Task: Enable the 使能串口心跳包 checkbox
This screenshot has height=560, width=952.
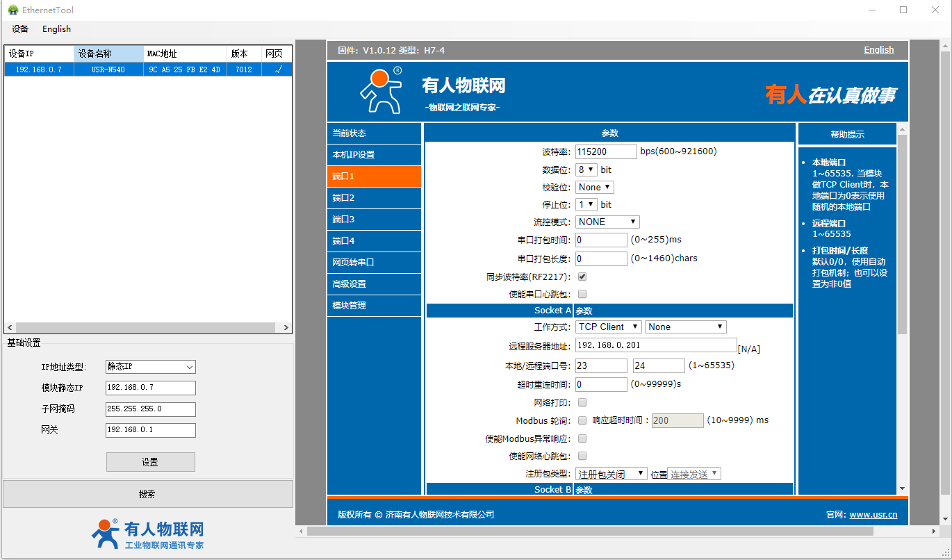Action: click(582, 294)
